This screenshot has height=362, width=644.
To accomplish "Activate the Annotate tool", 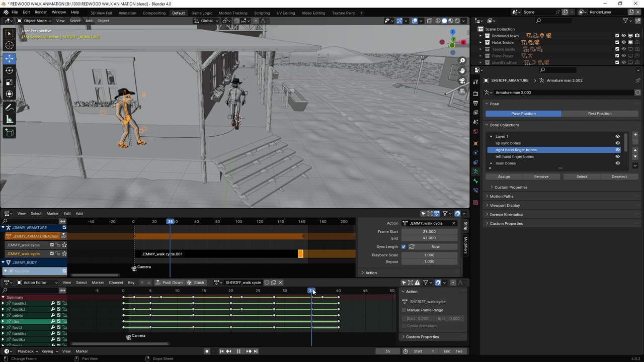I will click(9, 107).
